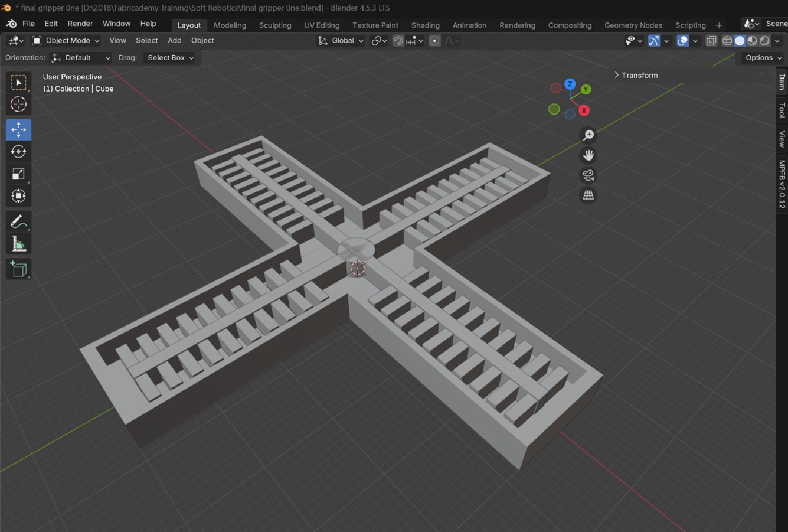Select the Add Cube tool

[18, 270]
